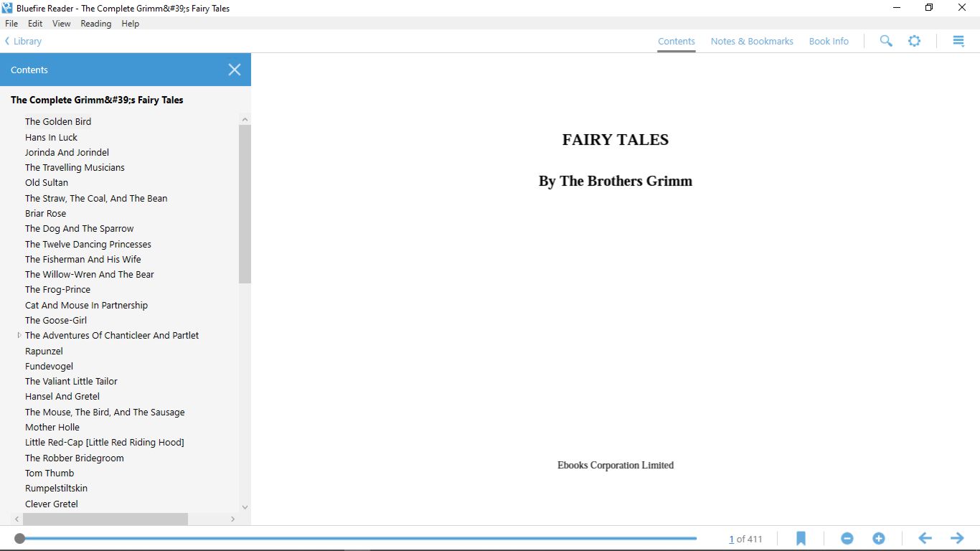
Task: Jump to Hansel And Gretel chapter
Action: tap(62, 396)
